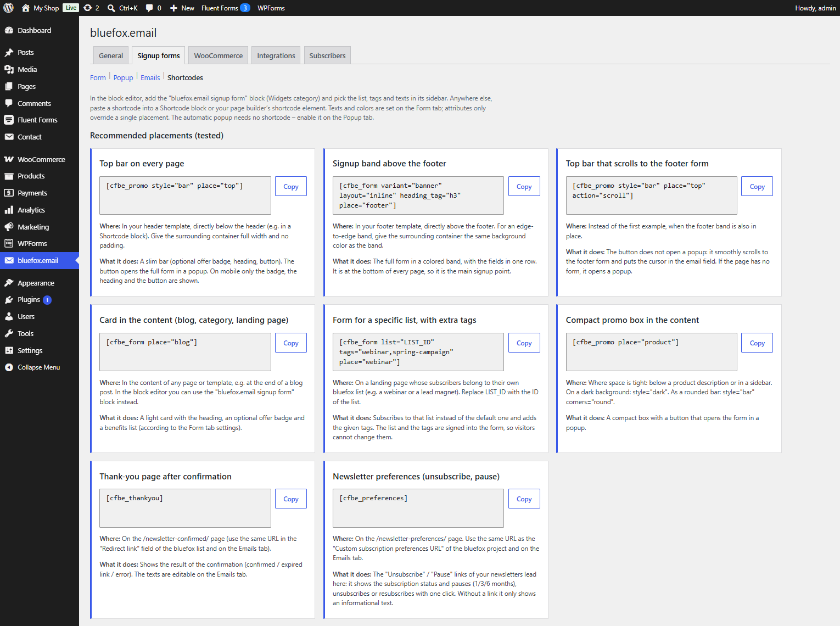Open WPForms in the admin bar
Image resolution: width=840 pixels, height=626 pixels.
[x=271, y=8]
